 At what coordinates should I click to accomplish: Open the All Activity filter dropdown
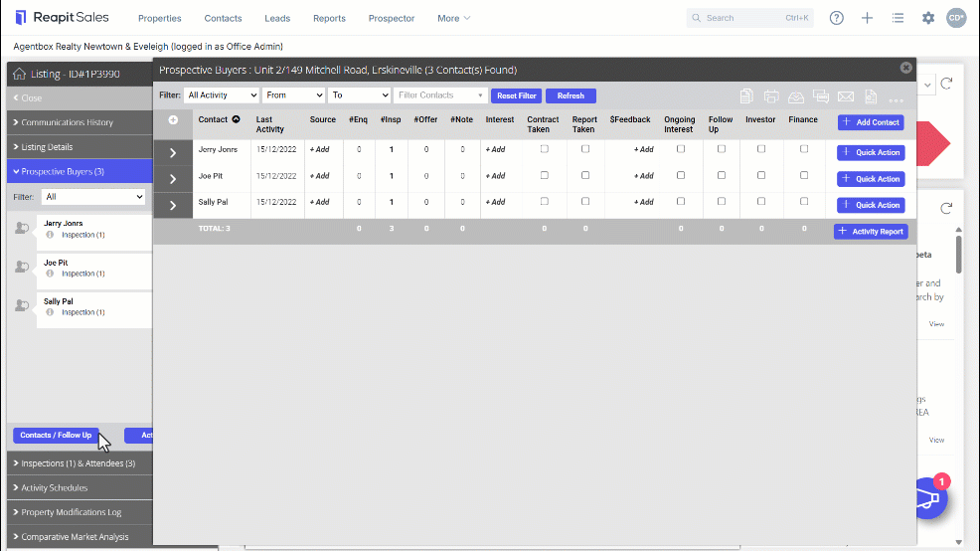pyautogui.click(x=222, y=95)
